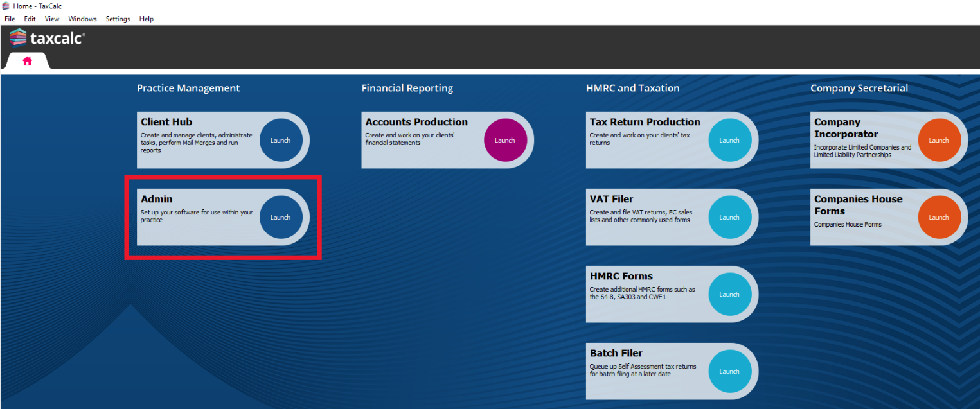
Task: Open the Edit menu
Action: 30,19
